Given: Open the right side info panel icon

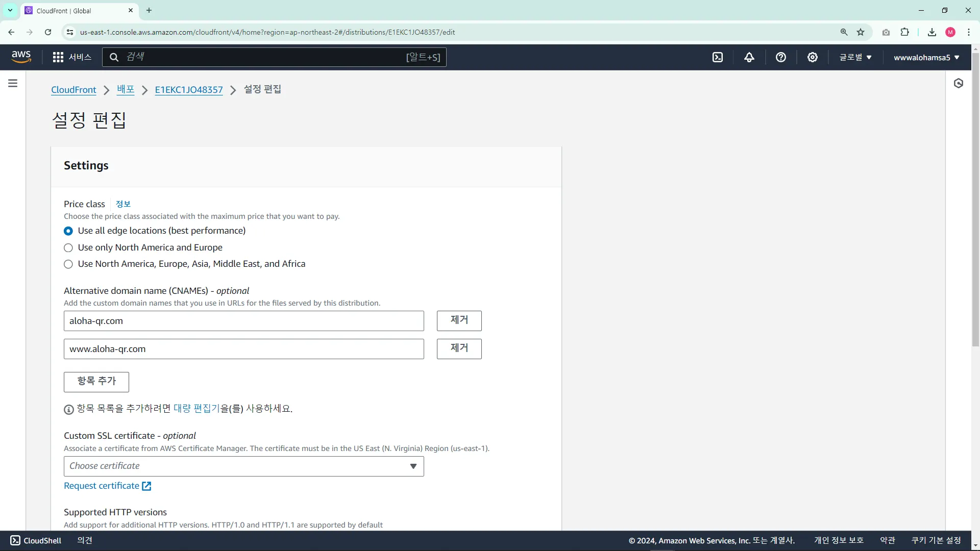Looking at the screenshot, I should tap(958, 83).
